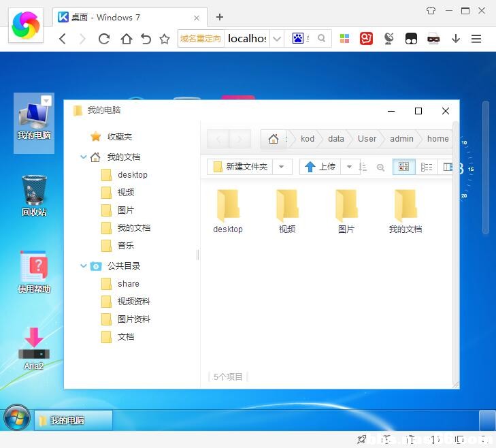This screenshot has width=496, height=448.
Task: Click the desktop vertical scrollbar
Action: [x=486, y=167]
